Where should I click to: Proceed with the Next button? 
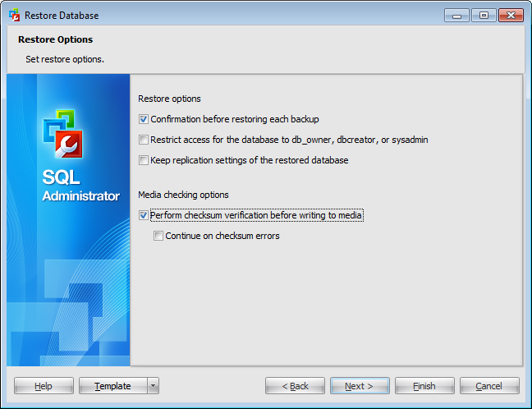pos(360,386)
